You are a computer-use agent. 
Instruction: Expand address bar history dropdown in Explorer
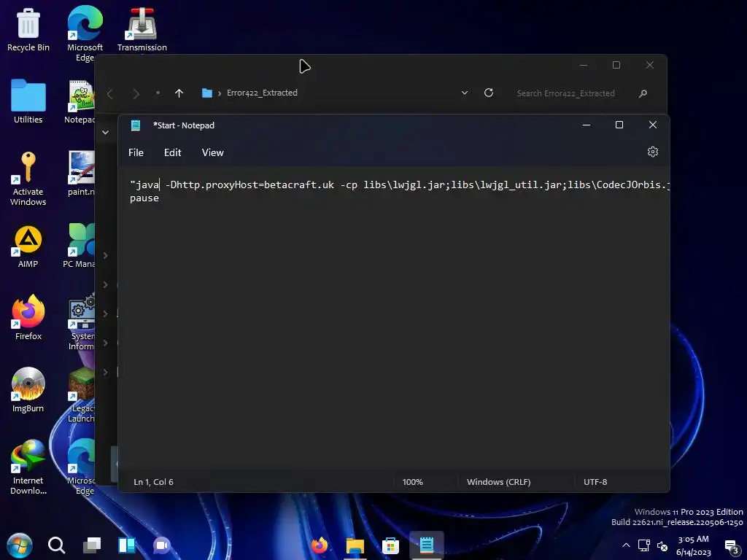pyautogui.click(x=465, y=93)
